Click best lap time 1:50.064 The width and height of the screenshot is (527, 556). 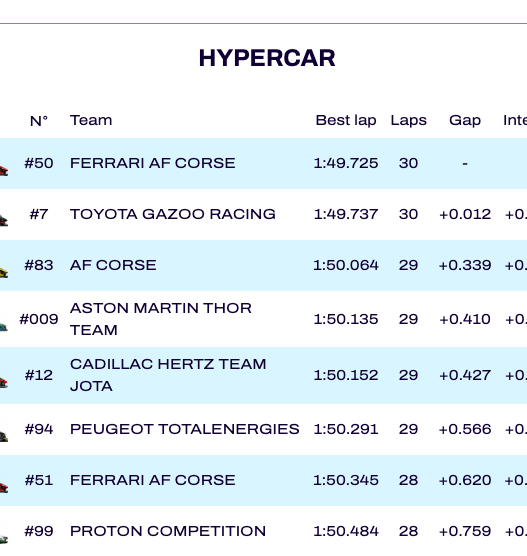[x=346, y=265]
